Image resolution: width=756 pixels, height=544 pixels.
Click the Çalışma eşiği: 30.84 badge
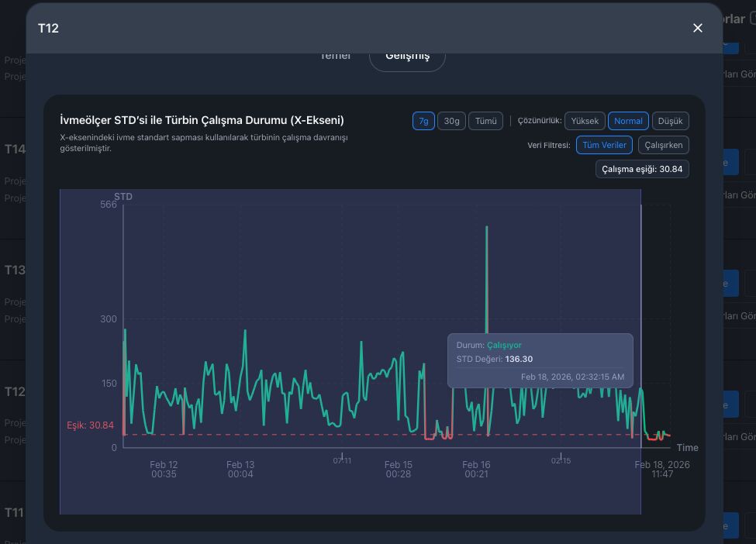pyautogui.click(x=642, y=169)
